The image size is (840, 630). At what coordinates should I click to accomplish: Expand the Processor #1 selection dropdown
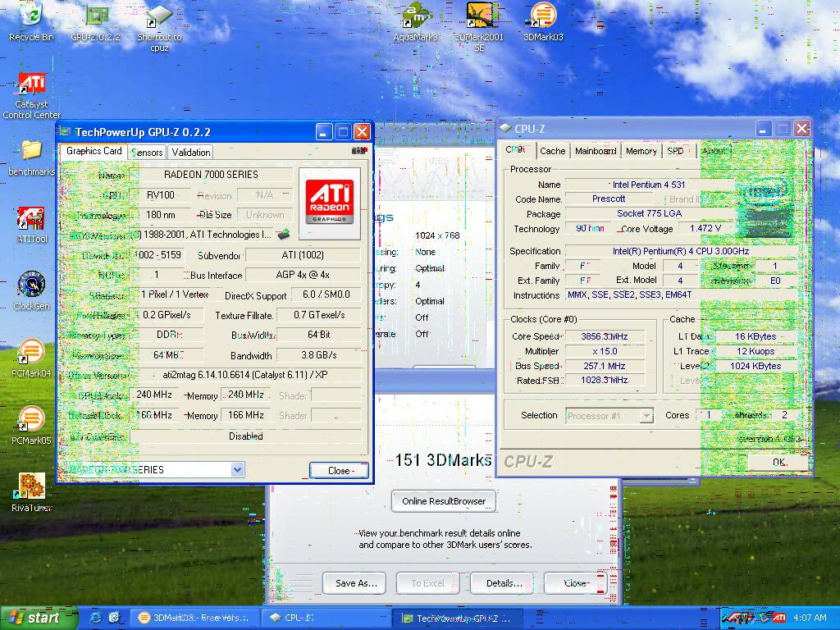pos(646,416)
